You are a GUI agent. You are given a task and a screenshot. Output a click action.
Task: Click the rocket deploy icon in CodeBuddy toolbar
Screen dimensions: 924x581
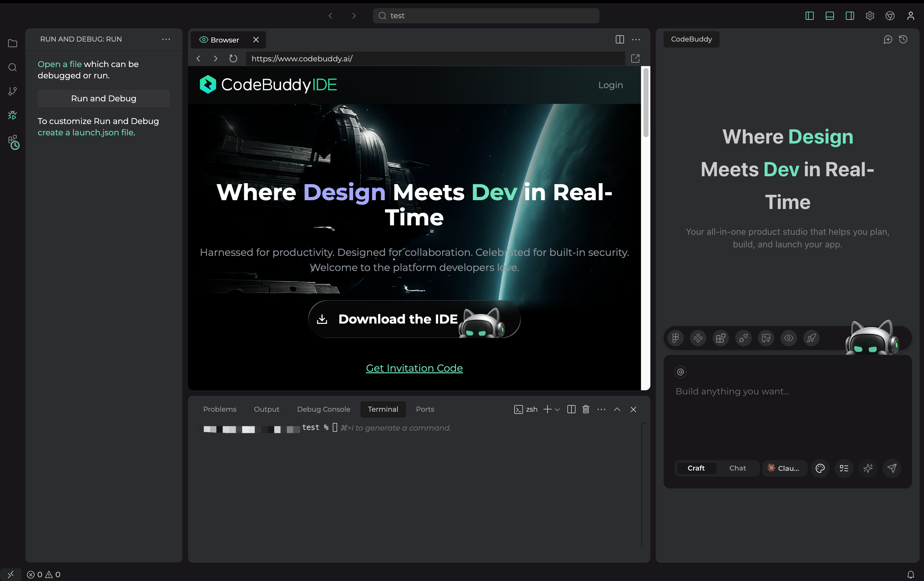point(811,338)
